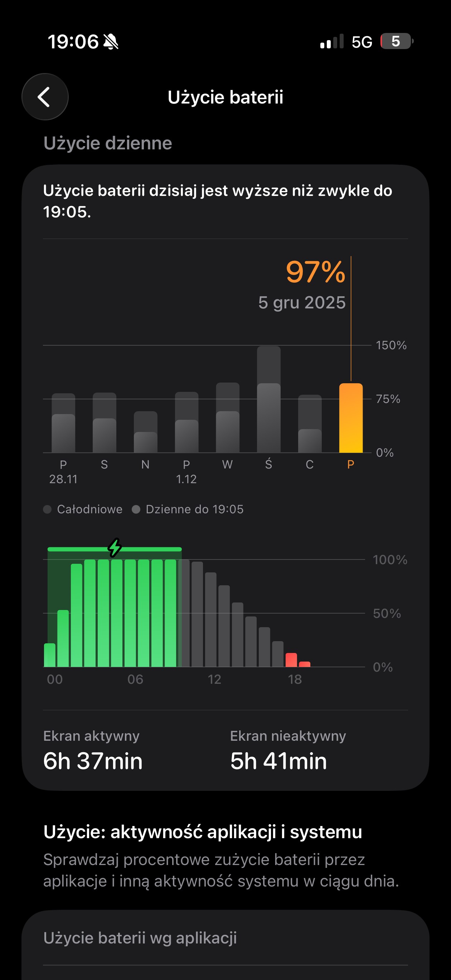Tap the 5G network indicator
This screenshot has width=451, height=980.
point(362,42)
